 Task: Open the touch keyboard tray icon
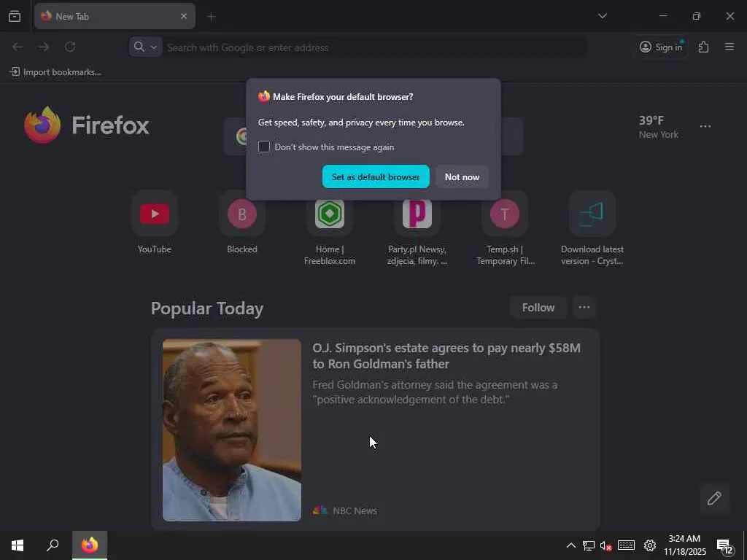coord(626,545)
